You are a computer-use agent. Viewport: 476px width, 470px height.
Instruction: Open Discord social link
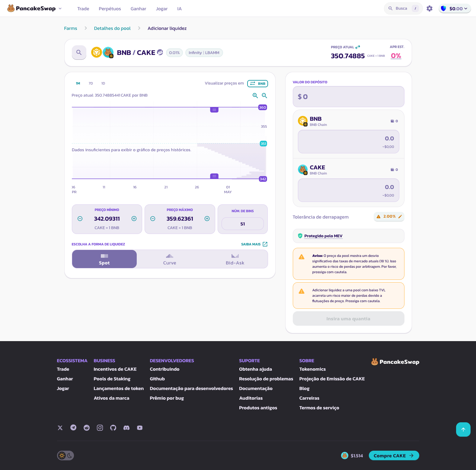[126, 428]
